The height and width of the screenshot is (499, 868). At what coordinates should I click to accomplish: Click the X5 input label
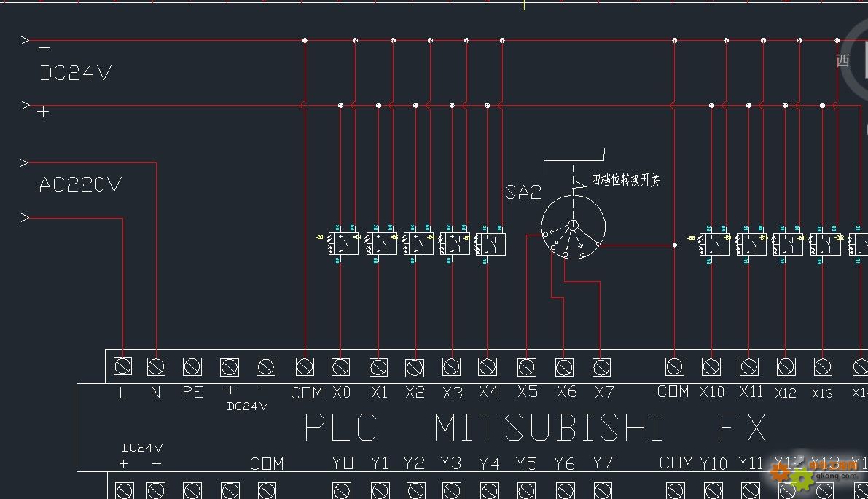pos(528,392)
